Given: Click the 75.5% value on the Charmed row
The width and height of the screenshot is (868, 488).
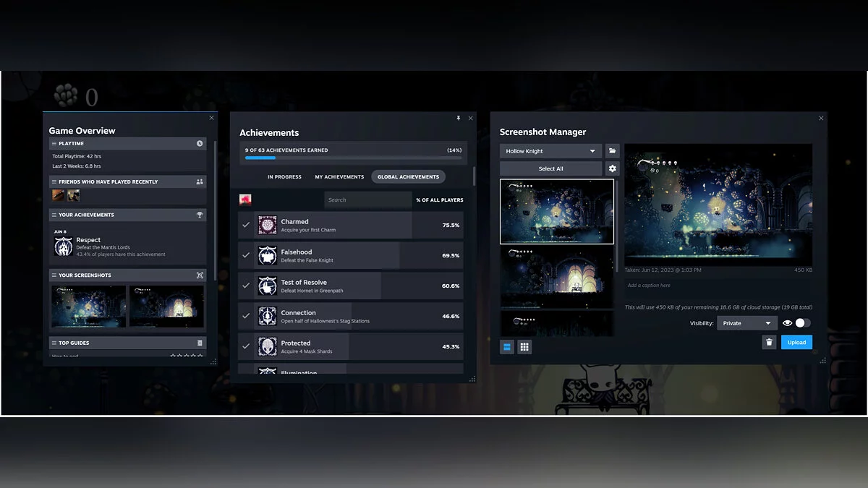Looking at the screenshot, I should point(451,225).
